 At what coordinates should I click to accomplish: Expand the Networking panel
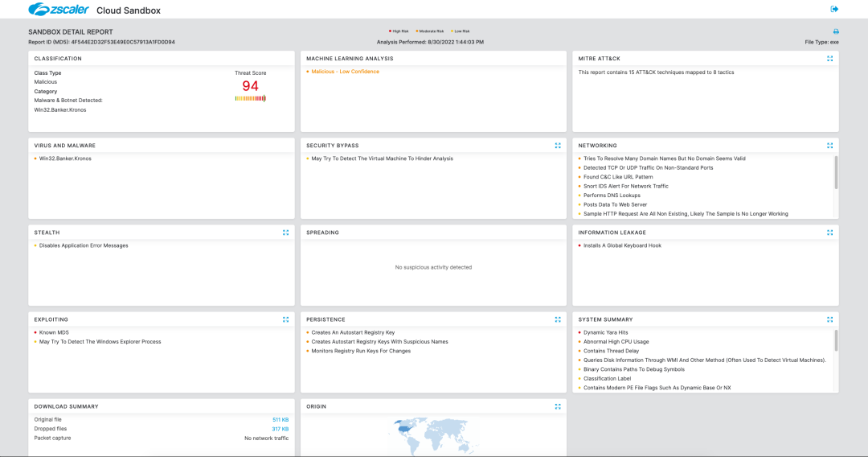pyautogui.click(x=829, y=146)
